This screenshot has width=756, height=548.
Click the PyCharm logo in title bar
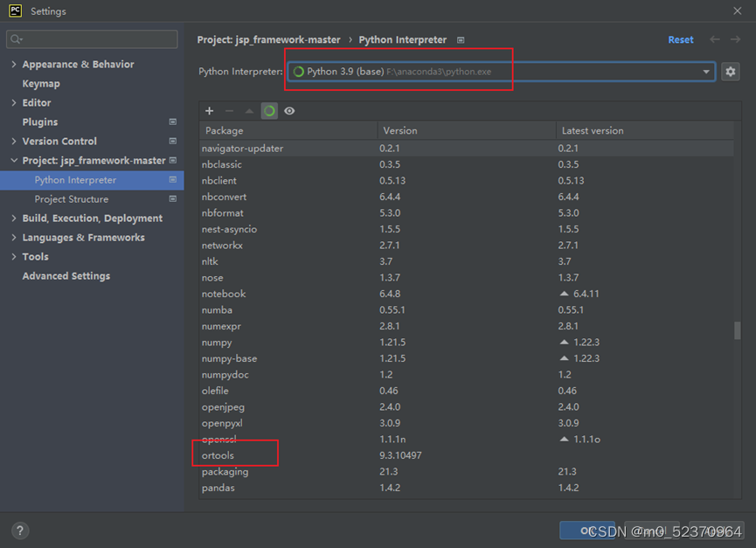tap(16, 10)
